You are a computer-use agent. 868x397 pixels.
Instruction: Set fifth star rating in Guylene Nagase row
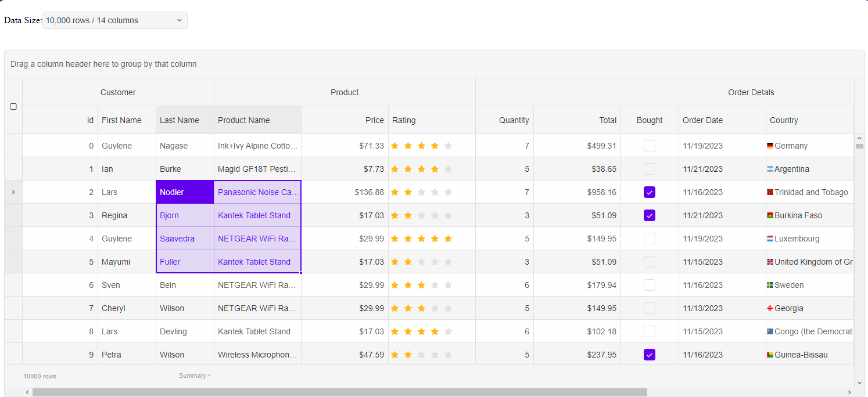pos(448,146)
